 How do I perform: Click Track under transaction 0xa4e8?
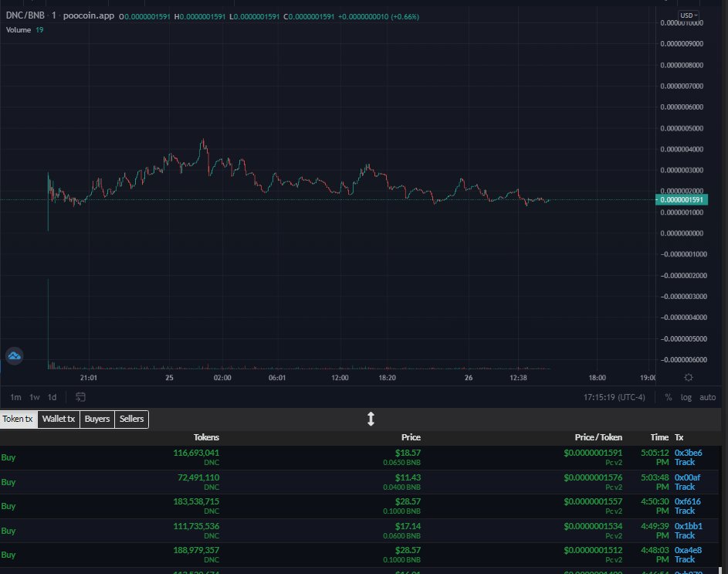[685, 559]
